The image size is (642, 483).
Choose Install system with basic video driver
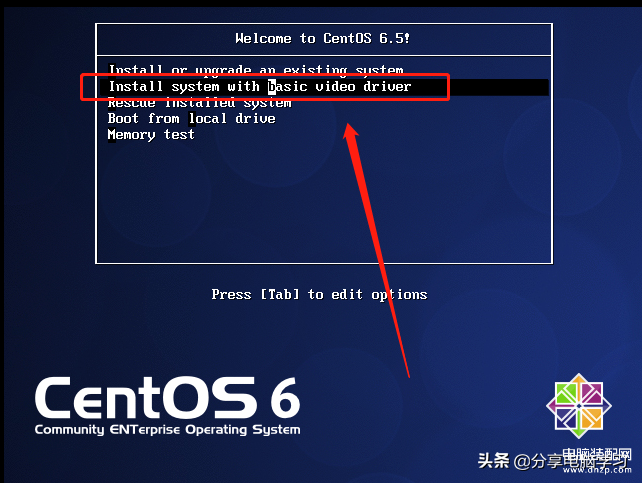coord(324,87)
